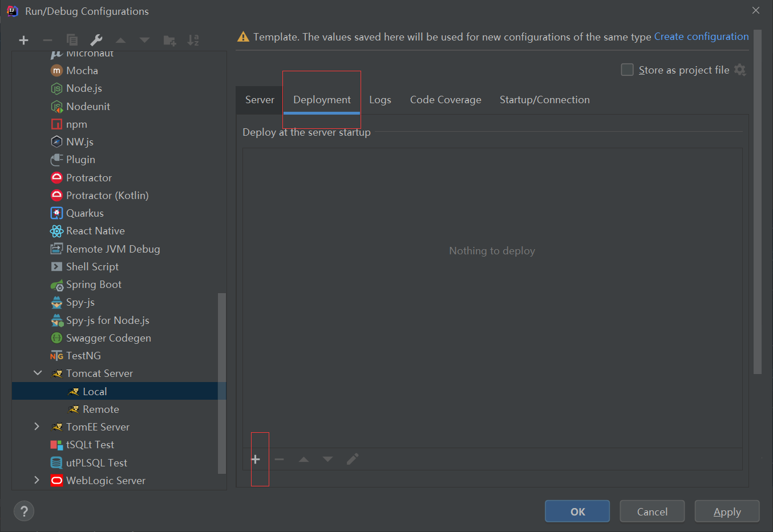This screenshot has height=532, width=773.
Task: Remove the selected configuration
Action: [48, 40]
